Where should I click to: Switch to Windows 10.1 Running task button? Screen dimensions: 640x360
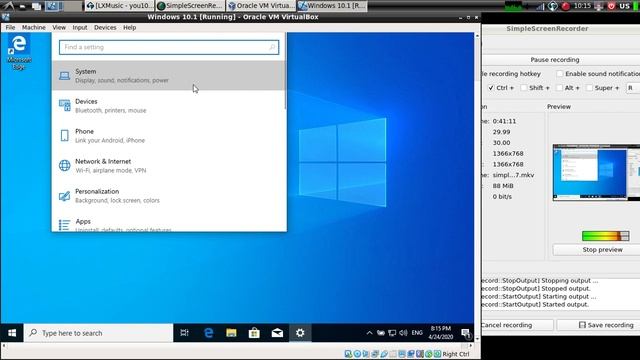[332, 6]
